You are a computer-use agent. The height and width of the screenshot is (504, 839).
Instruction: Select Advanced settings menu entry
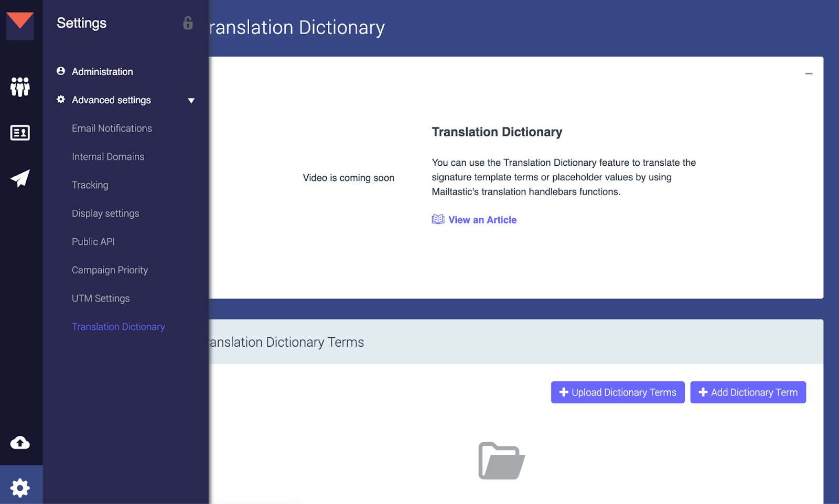111,100
